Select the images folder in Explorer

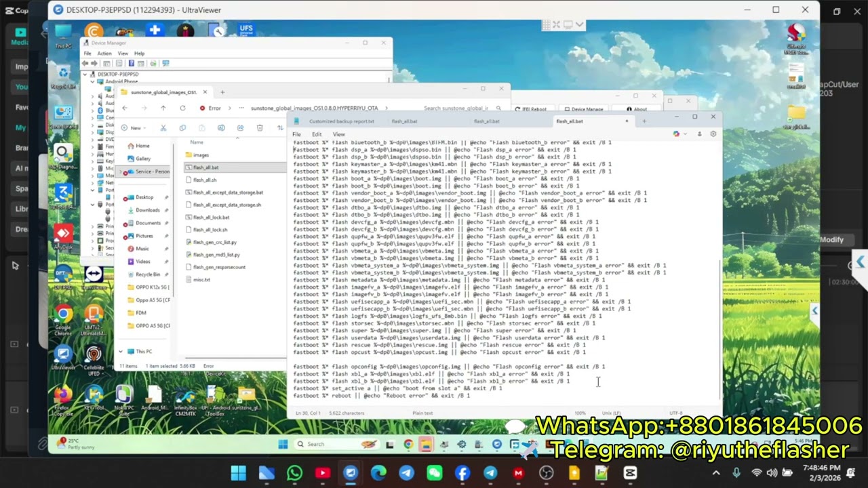coord(201,155)
